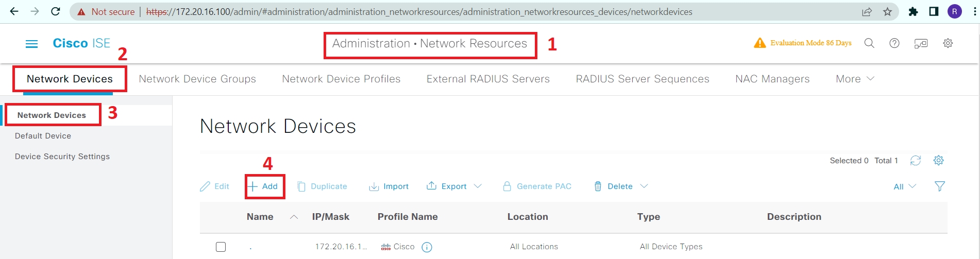The image size is (980, 259).
Task: Switch to Network Device Groups tab
Action: point(197,79)
